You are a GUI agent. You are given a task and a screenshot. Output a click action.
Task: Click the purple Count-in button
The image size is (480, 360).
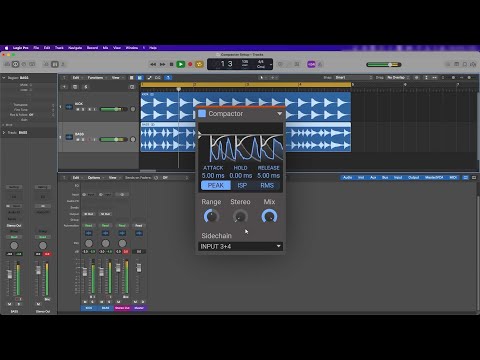coord(311,64)
